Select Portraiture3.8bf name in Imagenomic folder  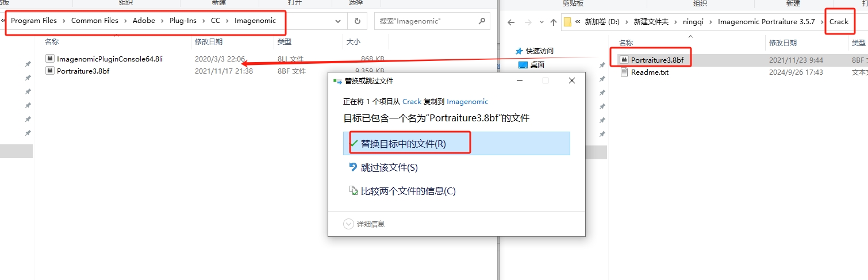[x=83, y=71]
